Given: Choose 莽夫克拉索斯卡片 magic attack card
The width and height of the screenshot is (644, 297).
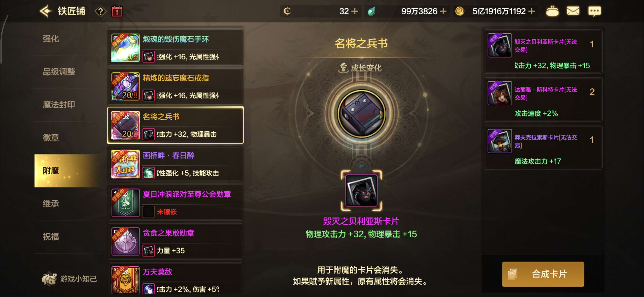Looking at the screenshot, I should coord(543,147).
